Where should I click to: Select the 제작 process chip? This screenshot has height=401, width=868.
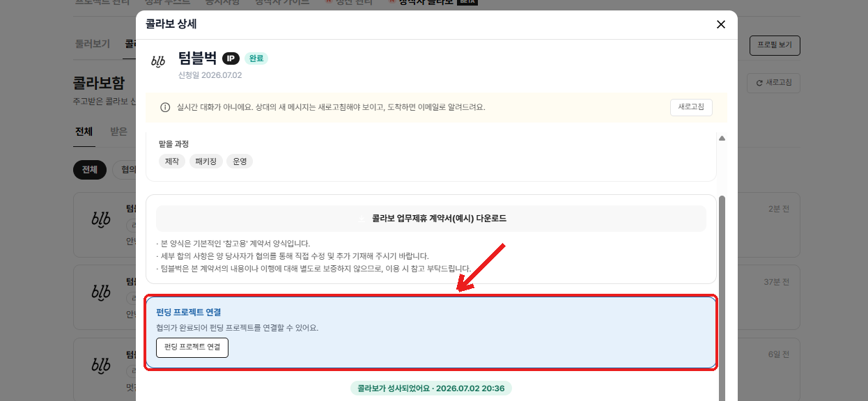click(x=171, y=162)
